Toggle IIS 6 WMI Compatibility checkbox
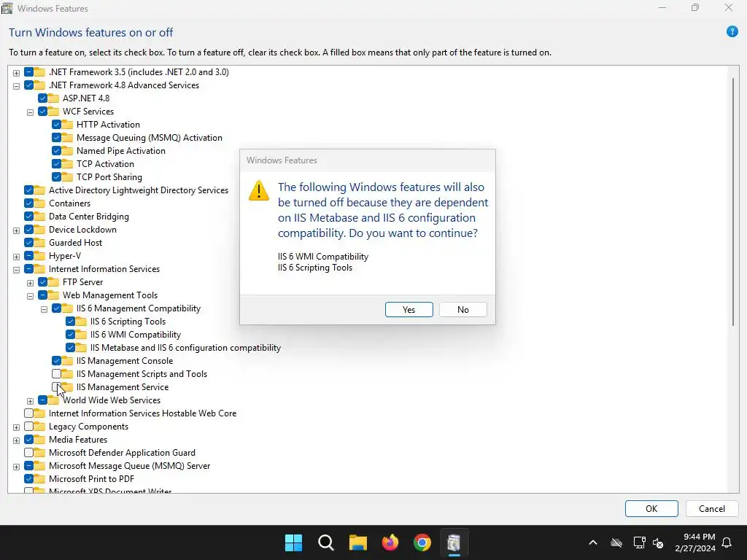The image size is (747, 560). [70, 334]
